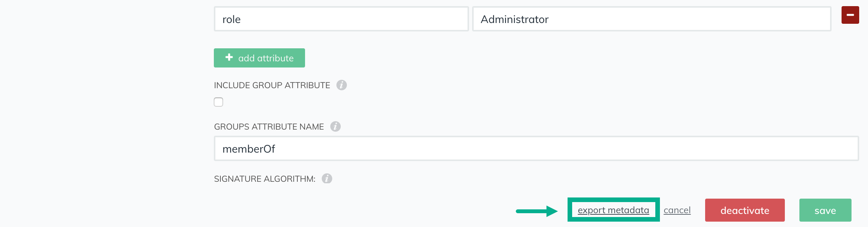Click the word 'attribute' on the green button
The height and width of the screenshot is (227, 868).
(x=275, y=58)
